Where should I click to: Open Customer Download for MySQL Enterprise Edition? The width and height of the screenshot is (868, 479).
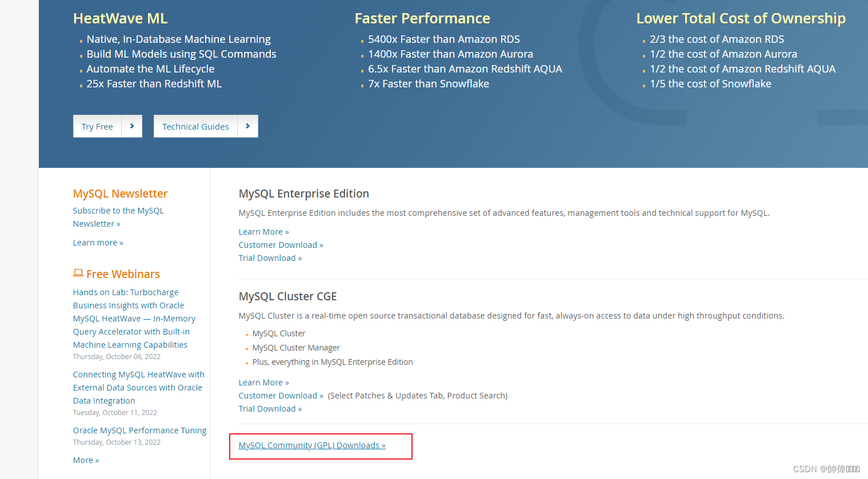point(280,244)
